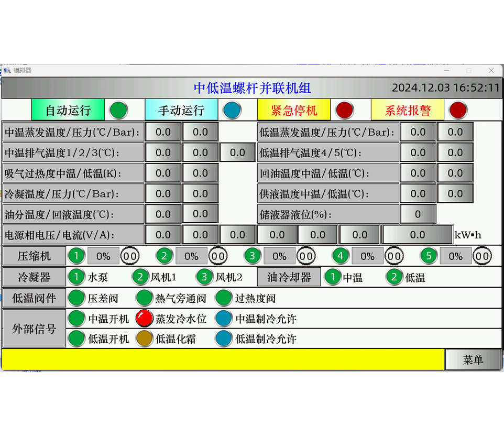Click the water pump status indicator light

click(75, 277)
